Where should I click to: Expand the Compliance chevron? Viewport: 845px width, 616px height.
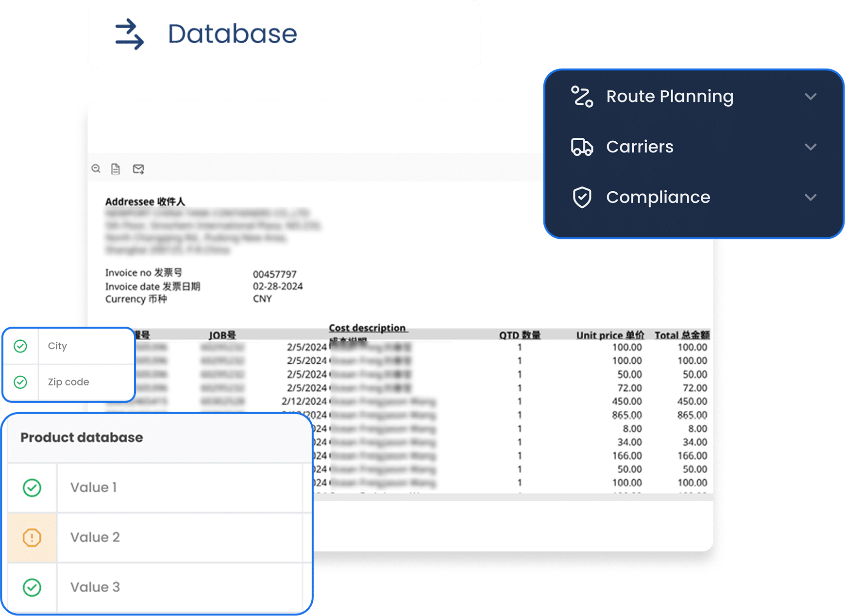(810, 197)
